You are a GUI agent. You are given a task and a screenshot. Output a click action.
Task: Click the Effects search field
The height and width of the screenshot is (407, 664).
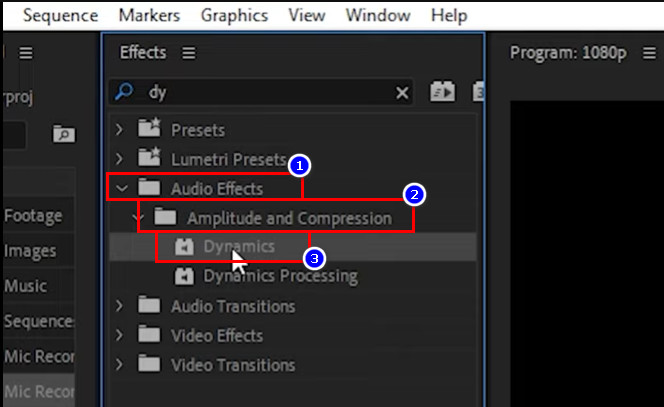tap(261, 92)
